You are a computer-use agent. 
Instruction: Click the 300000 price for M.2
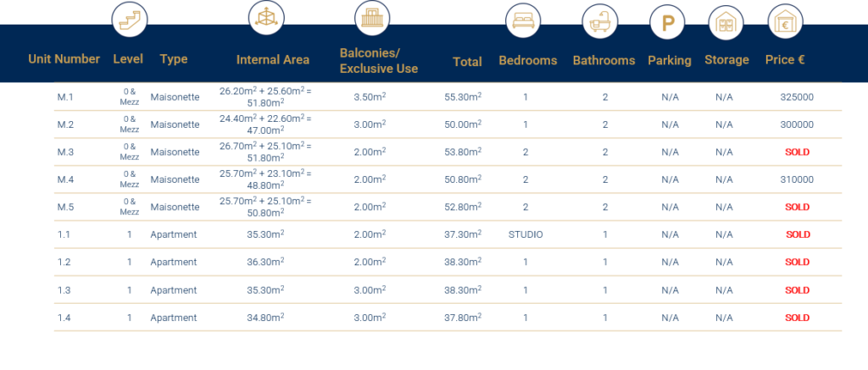coord(797,124)
